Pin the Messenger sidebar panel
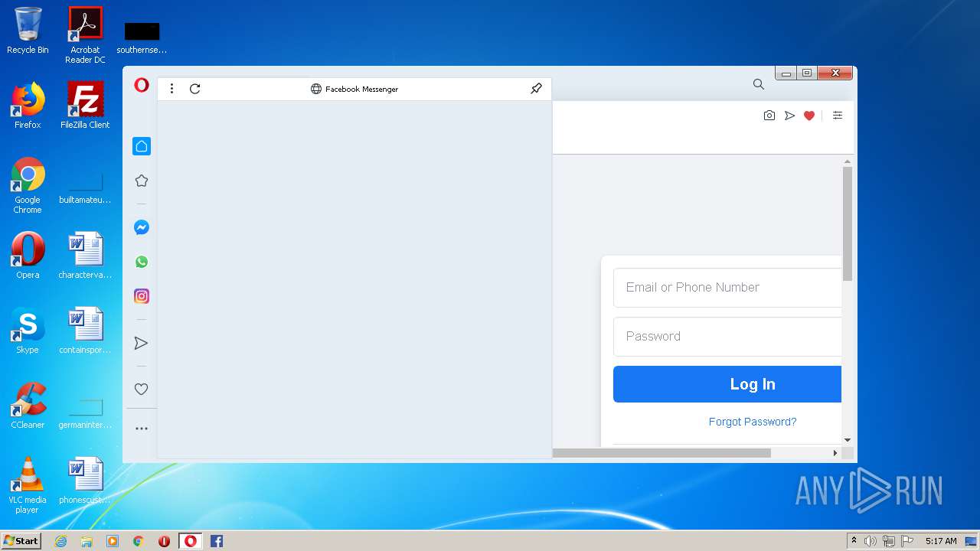The width and height of the screenshot is (980, 551). 536,89
